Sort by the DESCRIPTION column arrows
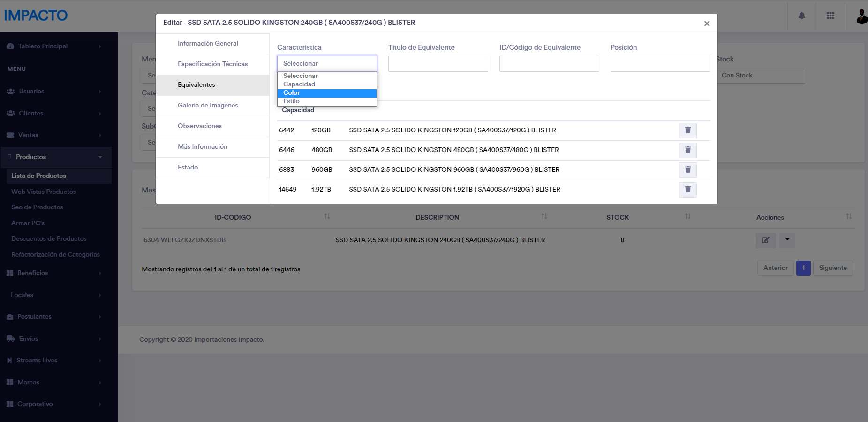The width and height of the screenshot is (868, 422). click(x=544, y=216)
